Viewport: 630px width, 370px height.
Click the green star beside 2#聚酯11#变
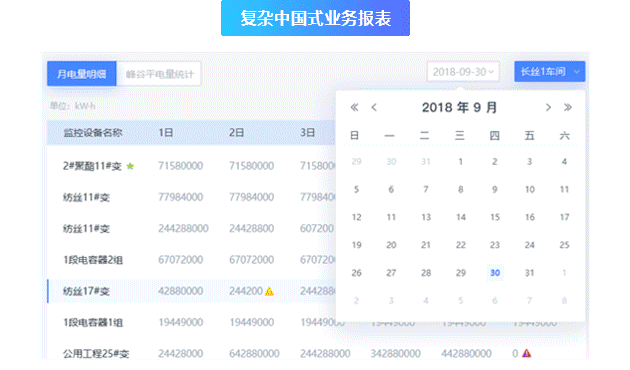coord(130,166)
